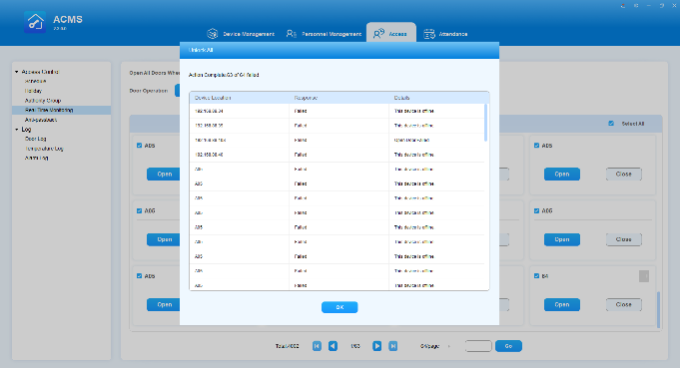Open the Personnel Management module icon
Screen dimensions: 680x368
[291, 33]
